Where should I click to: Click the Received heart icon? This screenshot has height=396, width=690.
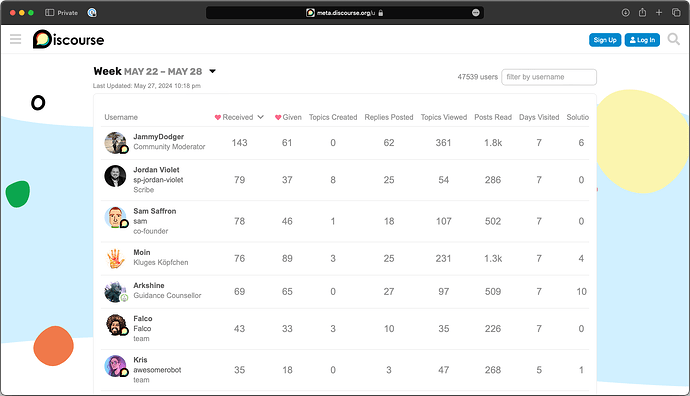pos(217,117)
